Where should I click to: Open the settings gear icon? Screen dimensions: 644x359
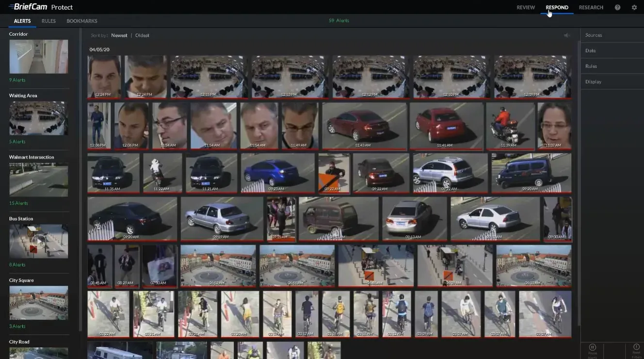634,7
